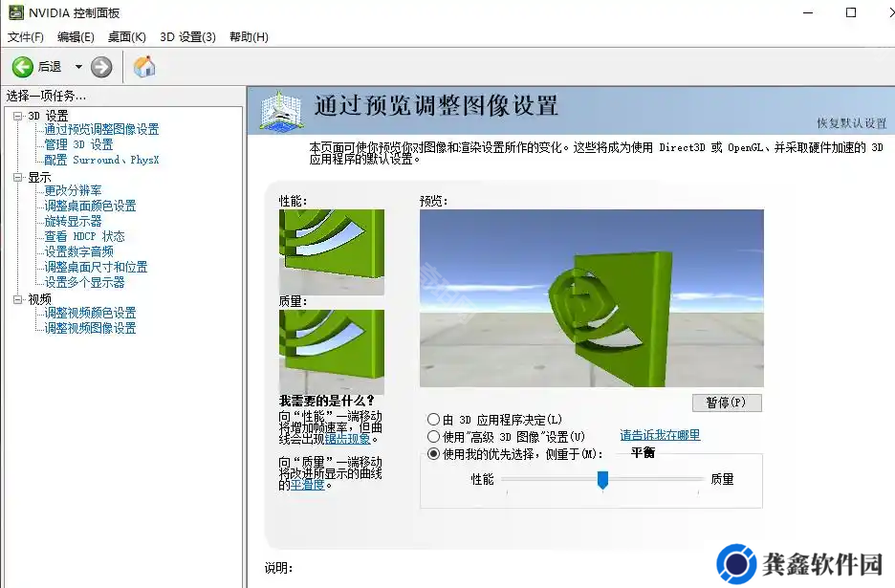895x588 pixels.
Task: Click the 平衡 value text
Action: tap(643, 452)
